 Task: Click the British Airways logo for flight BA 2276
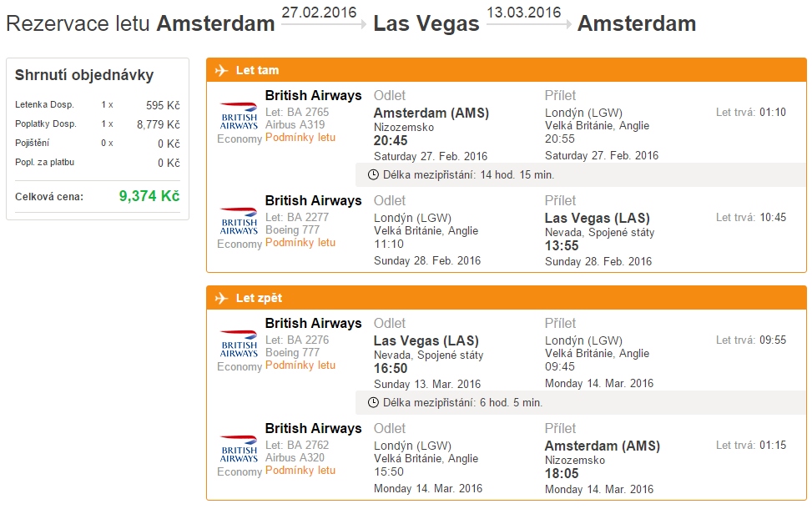pyautogui.click(x=239, y=345)
